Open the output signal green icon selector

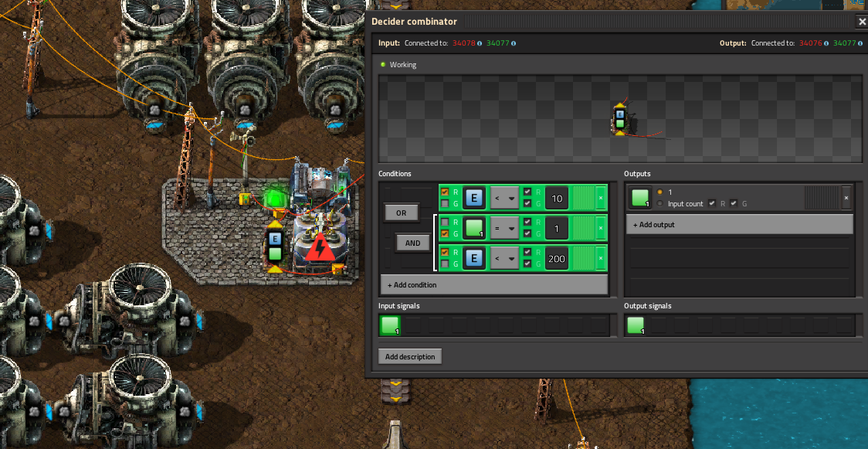(x=640, y=198)
